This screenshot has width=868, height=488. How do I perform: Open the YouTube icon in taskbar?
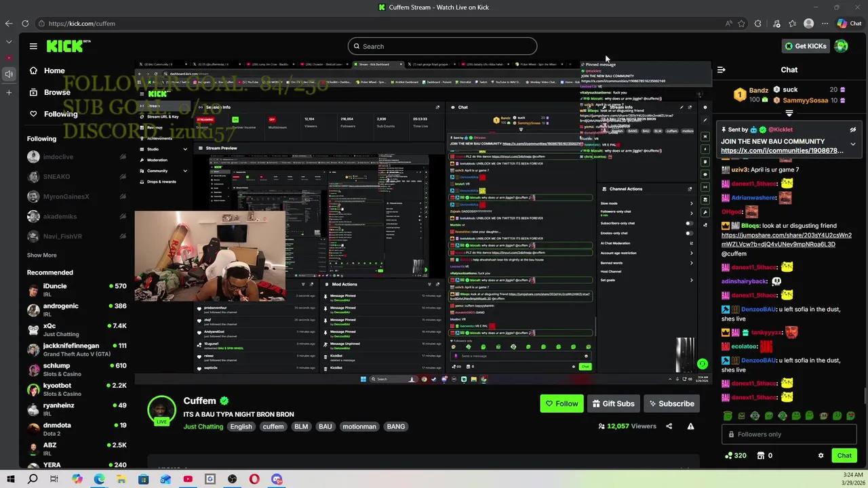(x=188, y=479)
